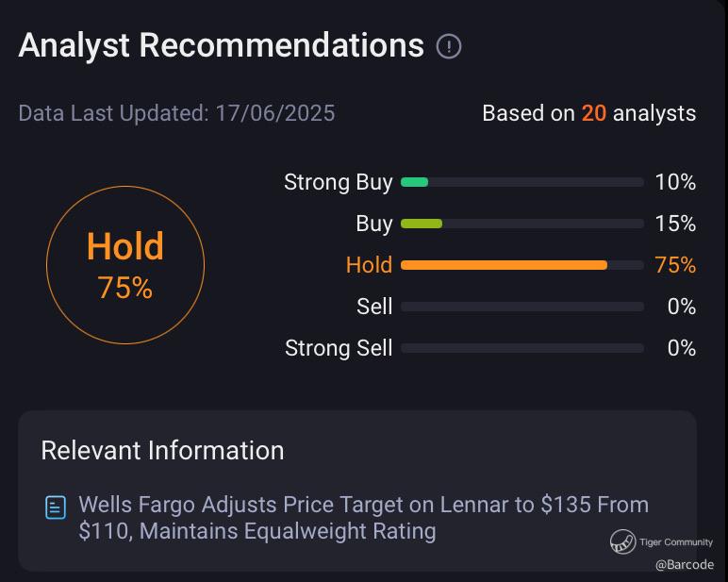Viewport: 728px width, 582px height.
Task: Click the 75% Hold percentage value
Action: [675, 265]
